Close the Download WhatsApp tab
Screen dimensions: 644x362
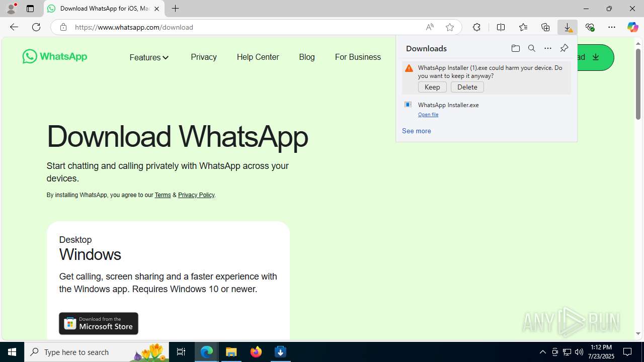click(156, 9)
